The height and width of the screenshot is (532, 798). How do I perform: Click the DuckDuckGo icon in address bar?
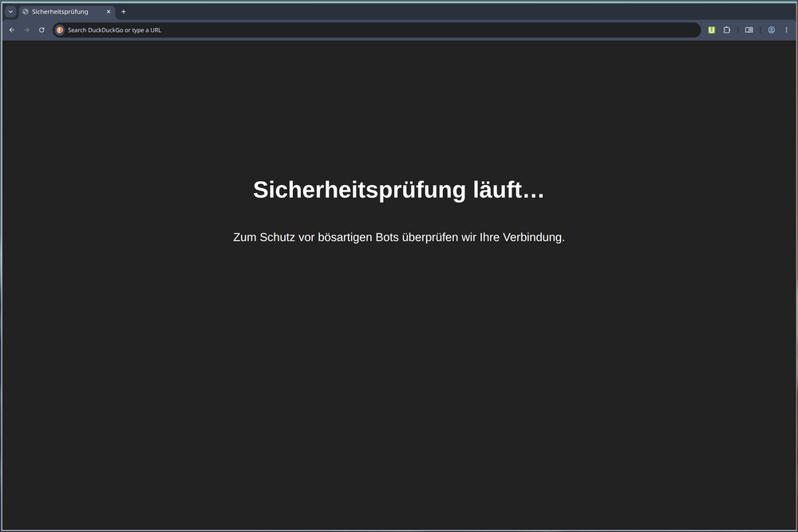coord(60,30)
